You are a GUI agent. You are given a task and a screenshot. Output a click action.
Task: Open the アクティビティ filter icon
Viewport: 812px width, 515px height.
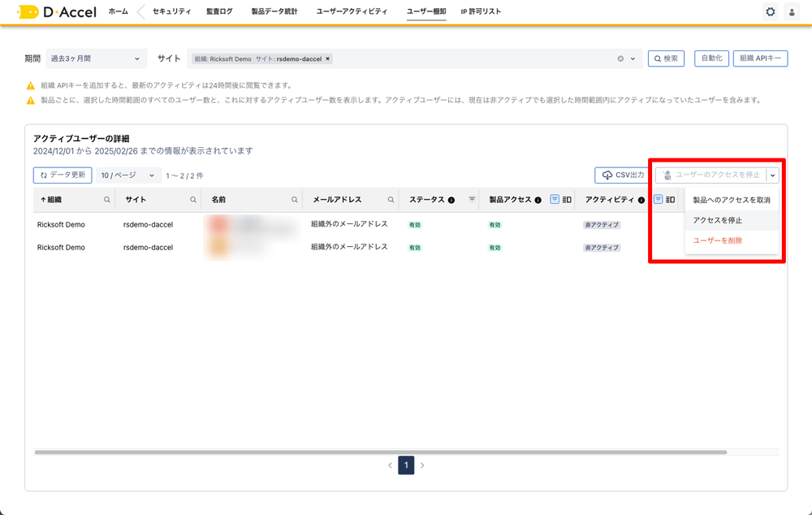pos(658,199)
